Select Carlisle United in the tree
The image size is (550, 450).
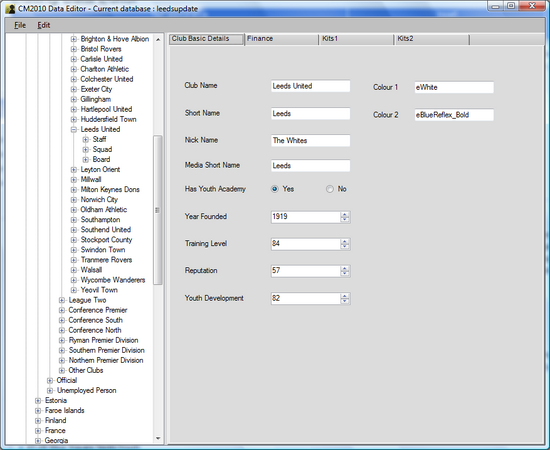(x=101, y=59)
